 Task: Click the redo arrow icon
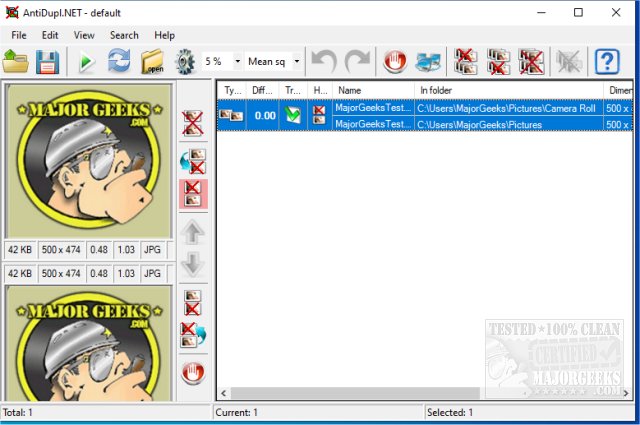(x=357, y=62)
